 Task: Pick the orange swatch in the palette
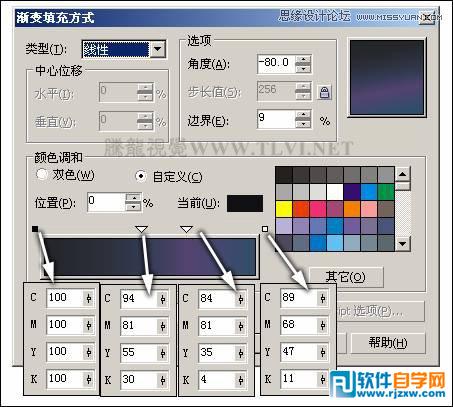[x=352, y=209]
